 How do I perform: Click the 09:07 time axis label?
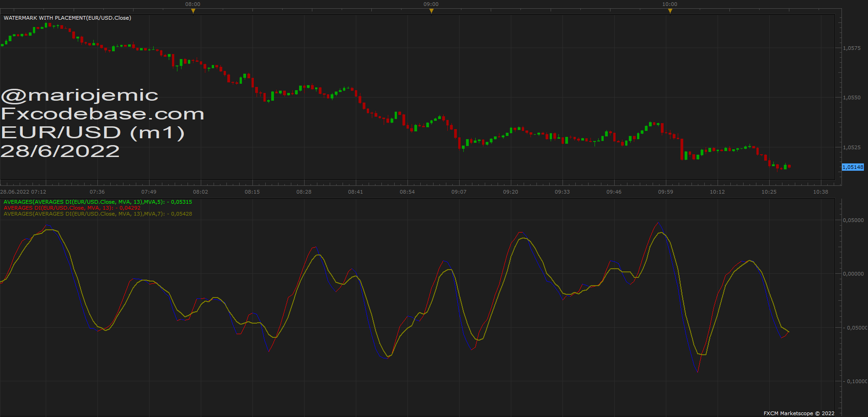(x=459, y=192)
